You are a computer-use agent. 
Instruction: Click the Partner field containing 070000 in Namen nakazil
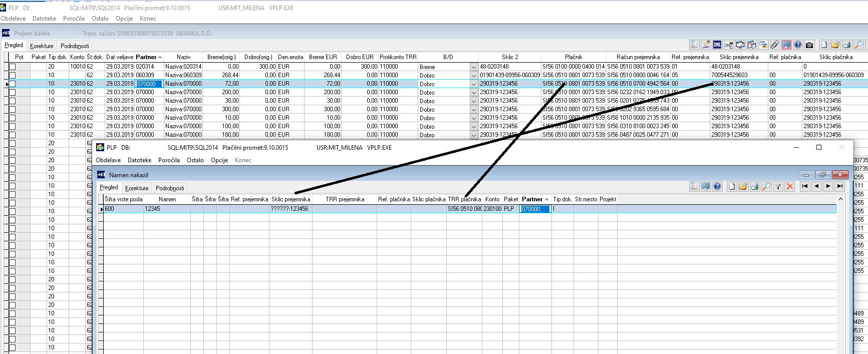tap(535, 209)
